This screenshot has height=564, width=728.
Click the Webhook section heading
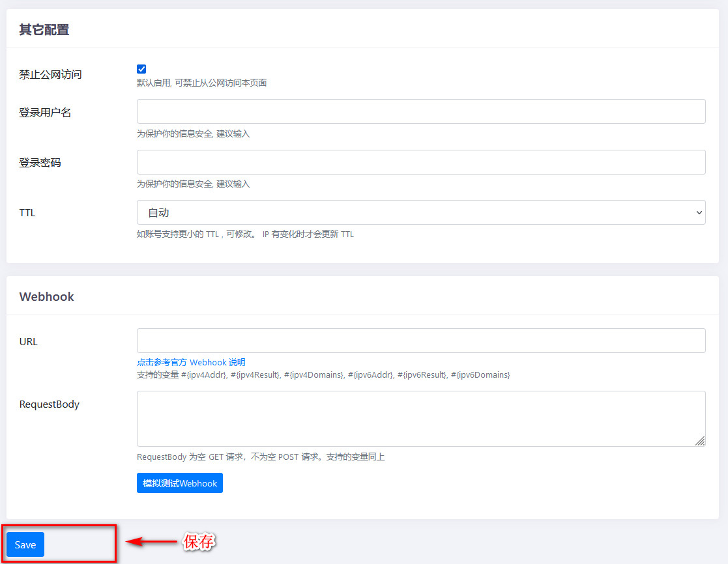click(x=47, y=296)
